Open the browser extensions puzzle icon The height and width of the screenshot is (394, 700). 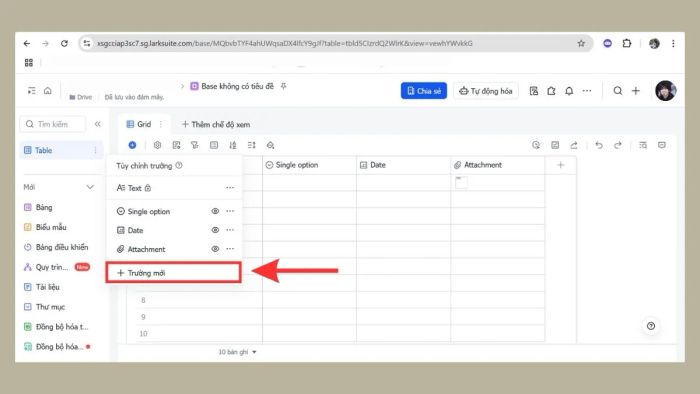click(x=627, y=43)
